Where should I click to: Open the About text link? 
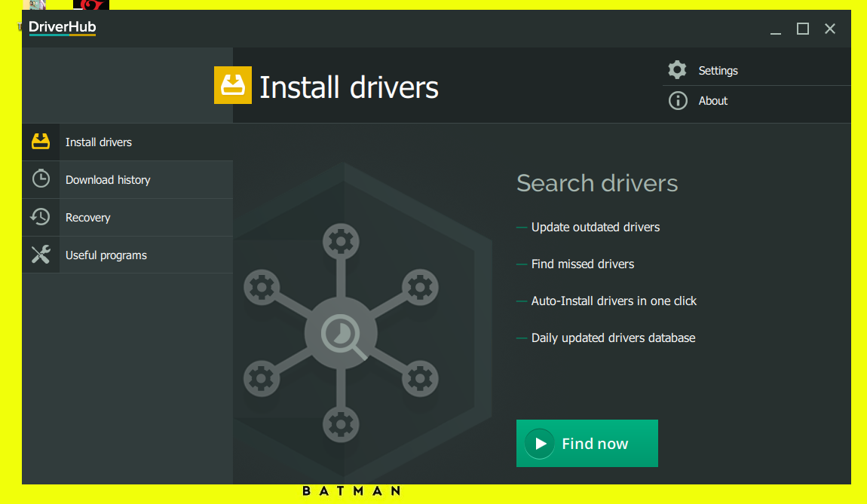click(x=712, y=101)
